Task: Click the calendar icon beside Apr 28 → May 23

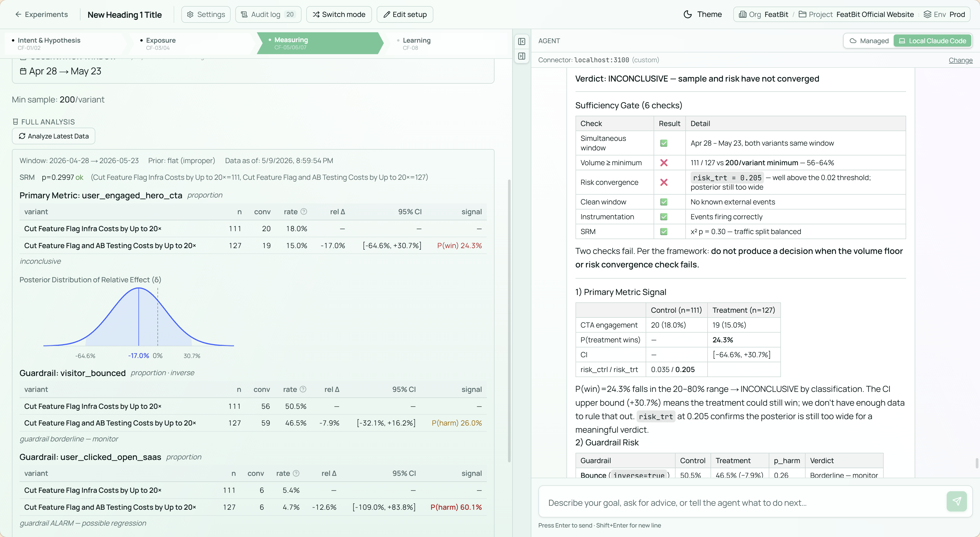Action: point(23,71)
